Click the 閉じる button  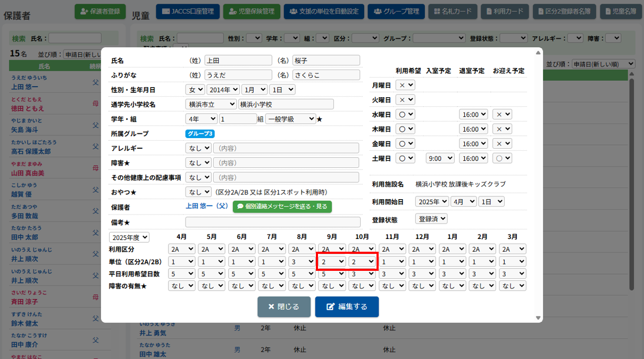point(284,307)
